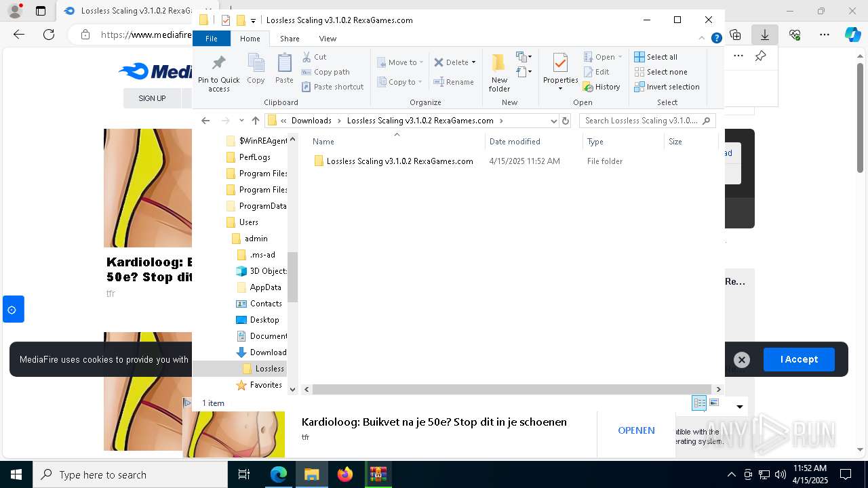Click the Edit command in Open group

pyautogui.click(x=597, y=72)
